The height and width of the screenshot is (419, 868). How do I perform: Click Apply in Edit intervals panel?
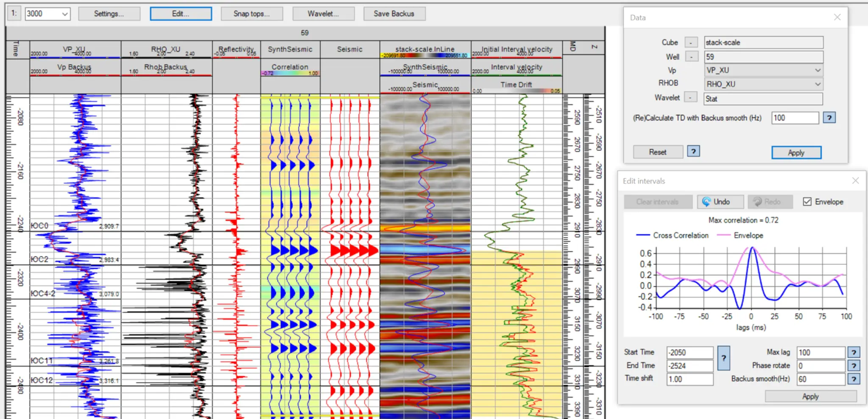click(x=810, y=397)
